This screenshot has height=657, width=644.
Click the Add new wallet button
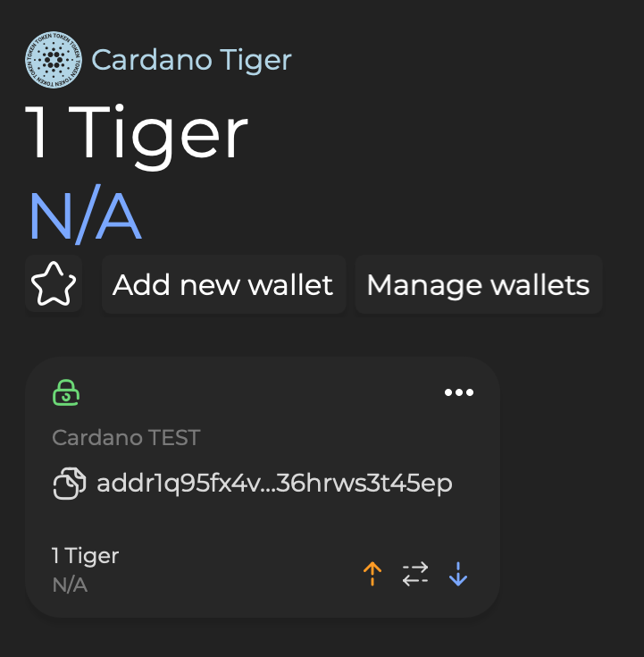click(x=223, y=284)
